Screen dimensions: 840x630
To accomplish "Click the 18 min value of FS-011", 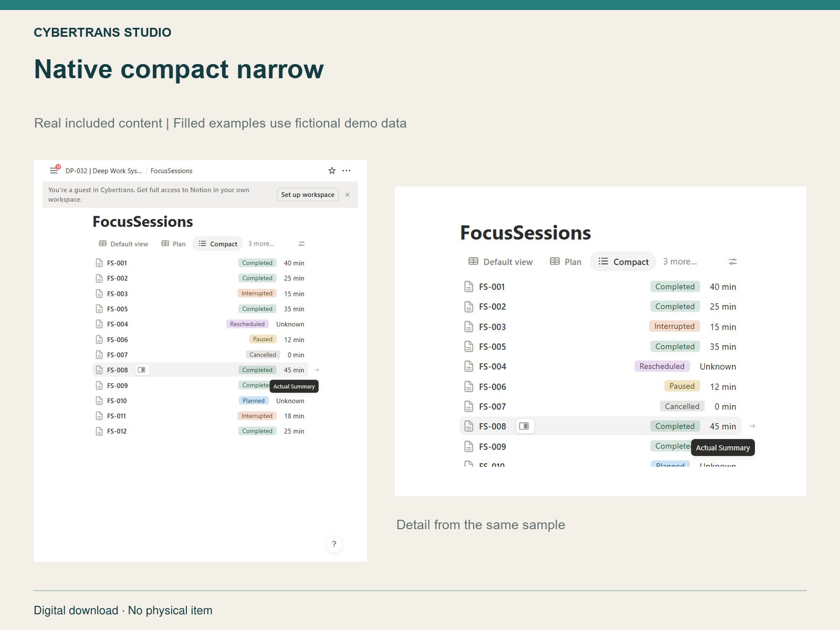I will [x=294, y=416].
